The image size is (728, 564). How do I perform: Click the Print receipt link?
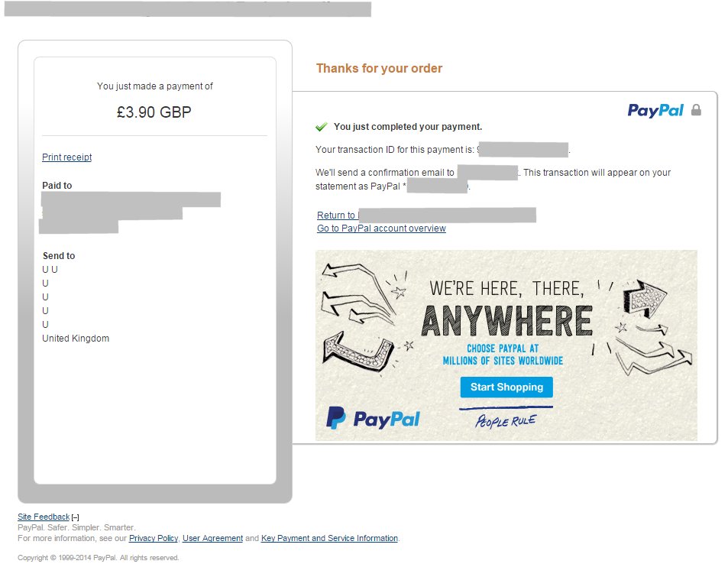(67, 157)
